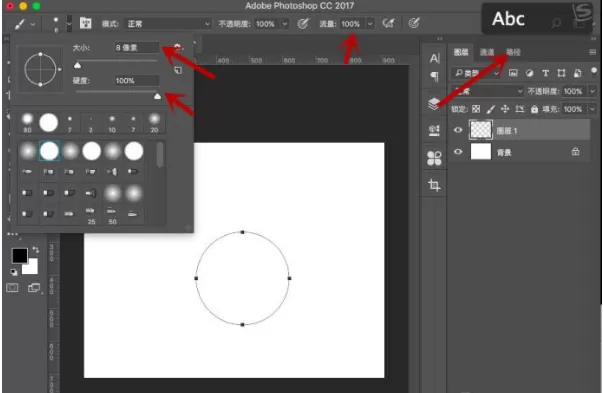Screen dimensions: 603x393
Task: Filter layers by adjustment layers icon
Action: tap(530, 73)
